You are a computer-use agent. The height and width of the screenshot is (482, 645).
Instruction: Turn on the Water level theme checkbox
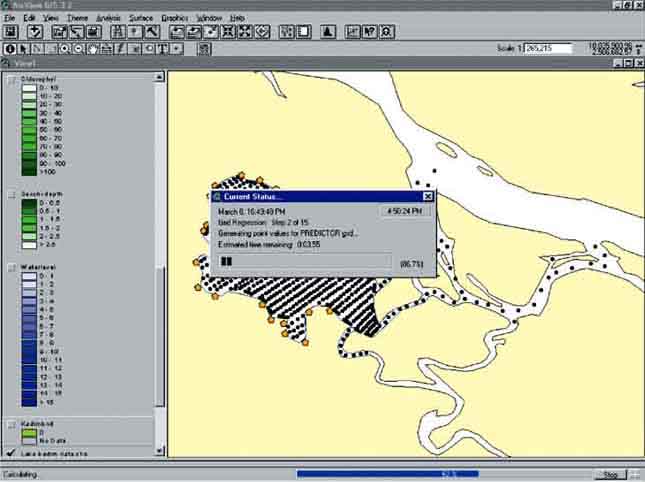tap(11, 268)
